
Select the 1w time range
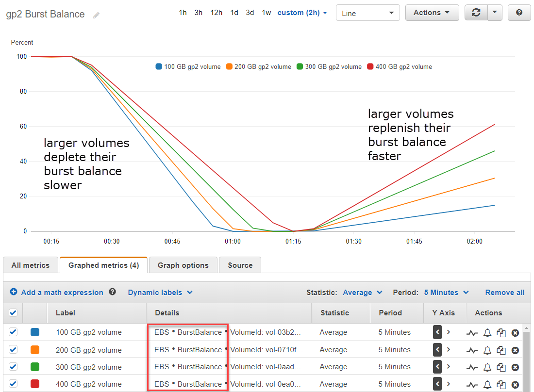pyautogui.click(x=267, y=13)
